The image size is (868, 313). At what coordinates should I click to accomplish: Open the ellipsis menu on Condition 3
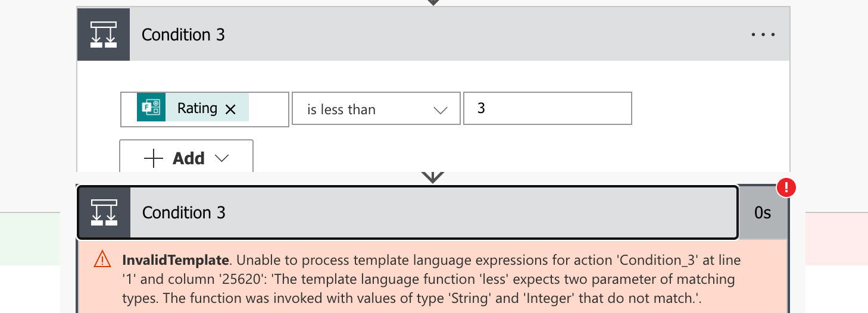point(763,35)
